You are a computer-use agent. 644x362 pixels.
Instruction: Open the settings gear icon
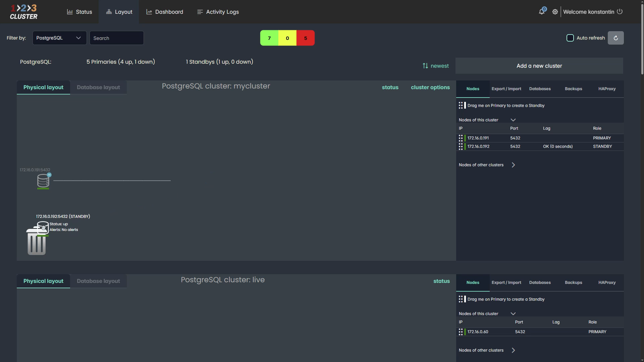555,12
